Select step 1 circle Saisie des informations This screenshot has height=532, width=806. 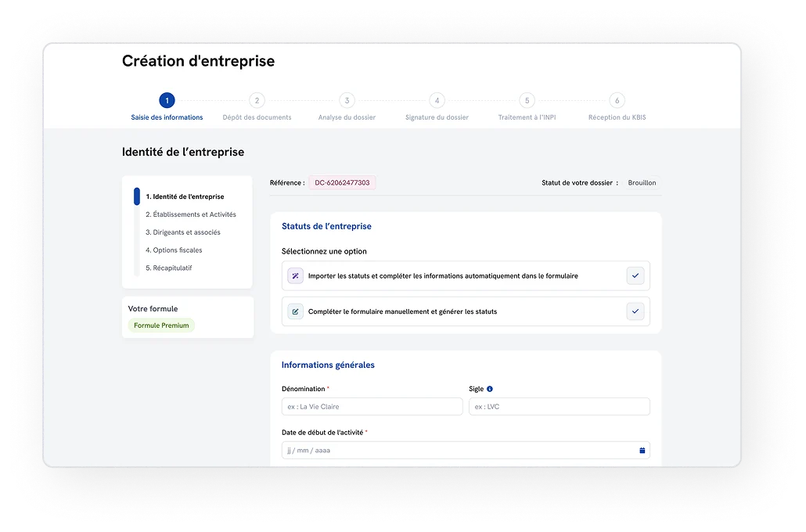(x=167, y=100)
